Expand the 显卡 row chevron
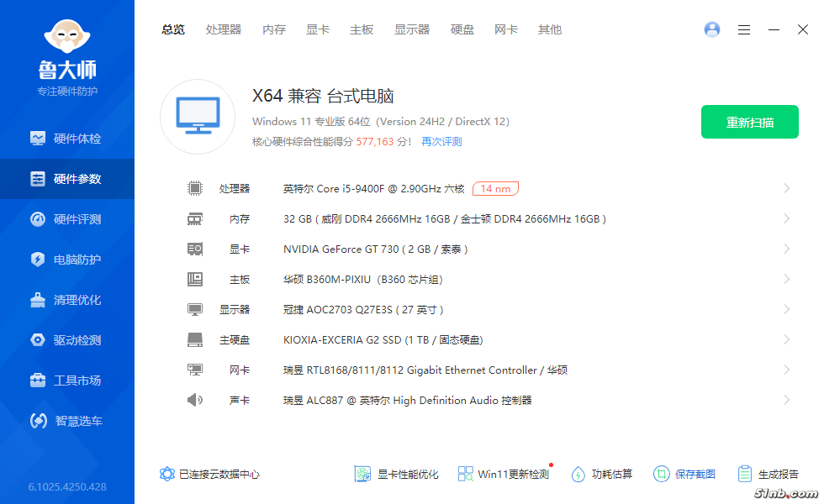This screenshot has width=824, height=504. [x=787, y=249]
